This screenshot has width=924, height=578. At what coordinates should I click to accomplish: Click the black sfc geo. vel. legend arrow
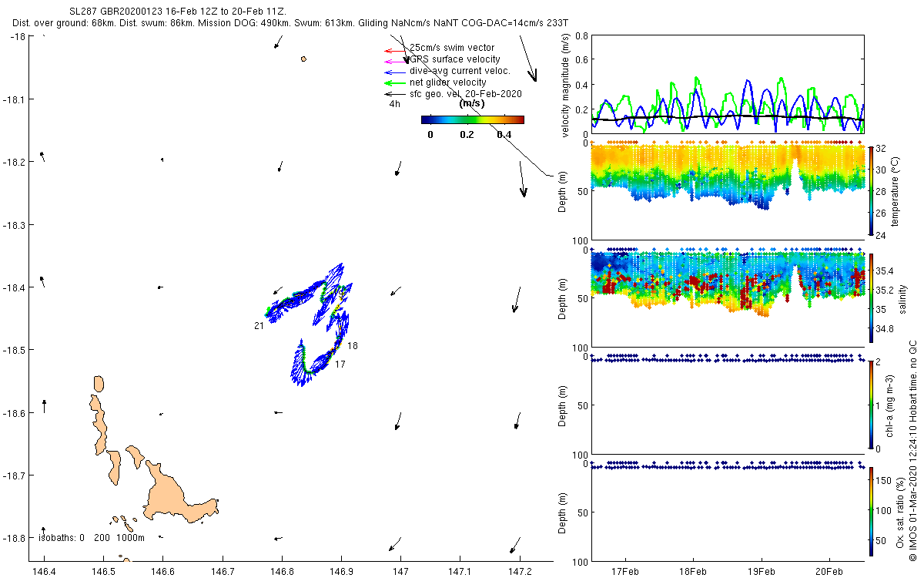click(395, 94)
